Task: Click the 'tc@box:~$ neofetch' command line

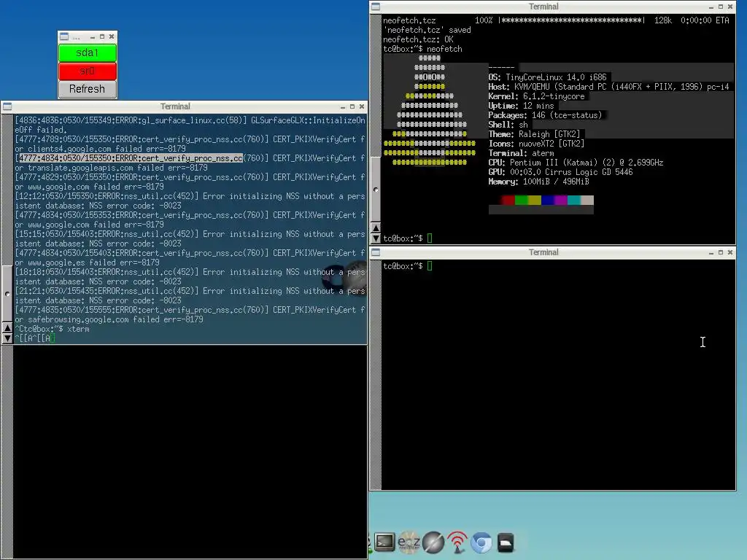Action: click(422, 49)
